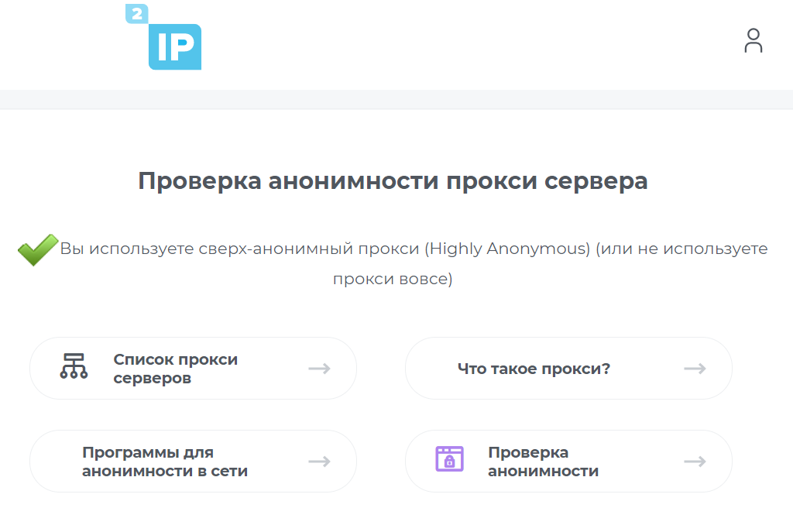Open the Список прокси серверов link
The width and height of the screenshot is (793, 532).
pos(175,369)
